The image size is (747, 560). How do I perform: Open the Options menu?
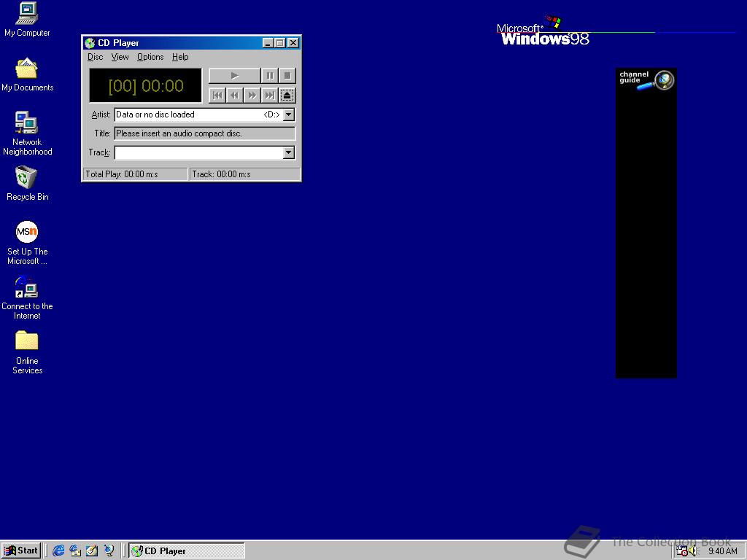(150, 57)
